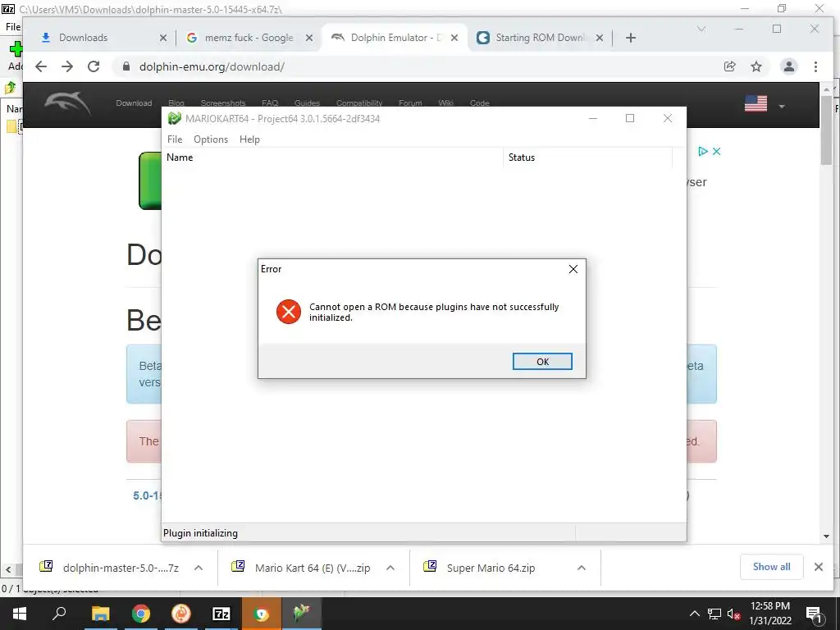
Task: Close the Error dialog with its X
Action: coord(573,269)
